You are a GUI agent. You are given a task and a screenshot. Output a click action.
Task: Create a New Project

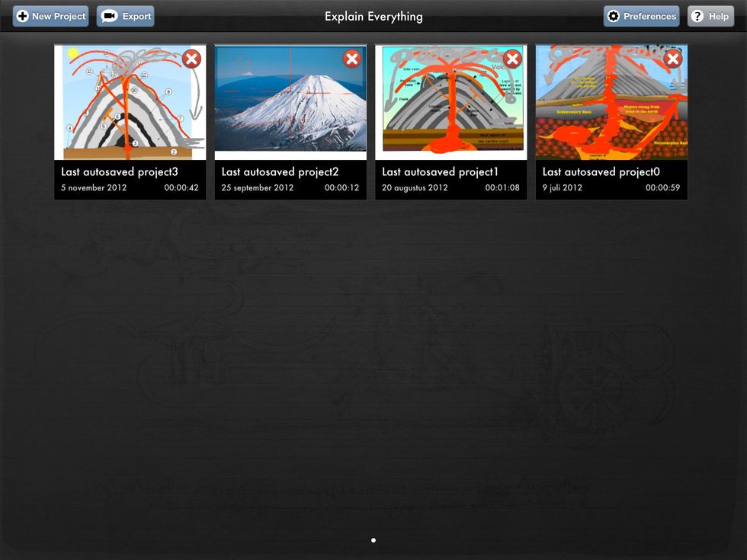pos(50,16)
